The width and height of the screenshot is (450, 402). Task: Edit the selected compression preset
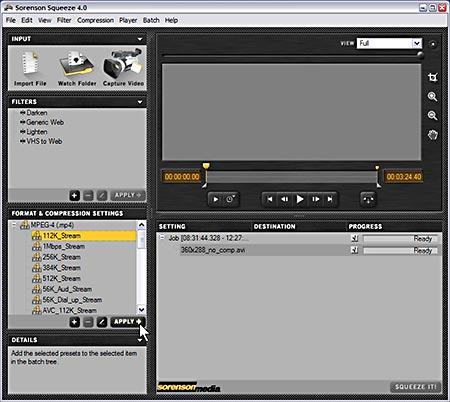[x=102, y=322]
